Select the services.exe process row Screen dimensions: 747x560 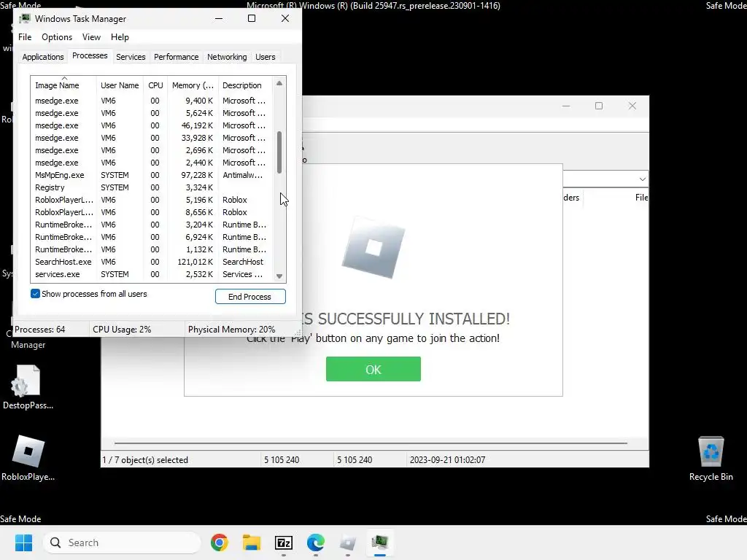[x=152, y=274]
